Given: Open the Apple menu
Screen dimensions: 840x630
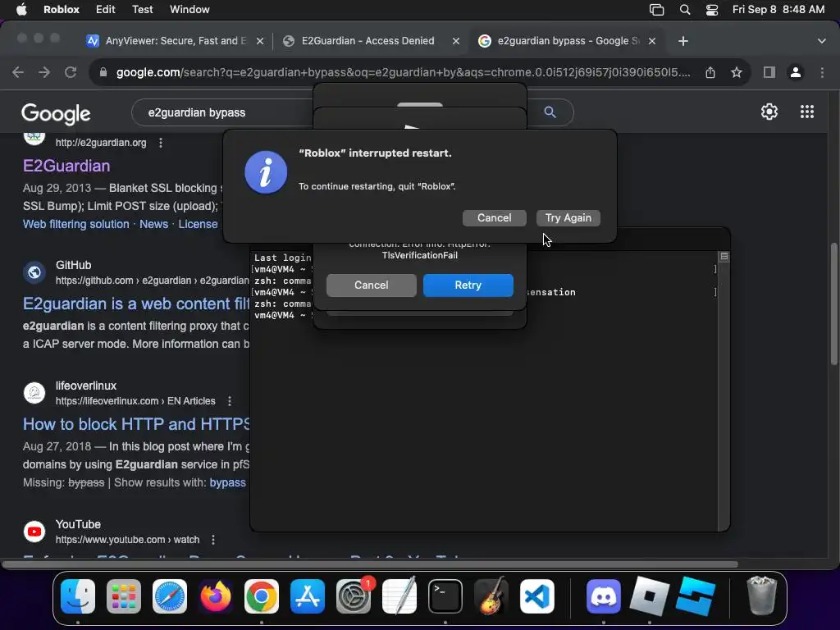Looking at the screenshot, I should tap(21, 10).
